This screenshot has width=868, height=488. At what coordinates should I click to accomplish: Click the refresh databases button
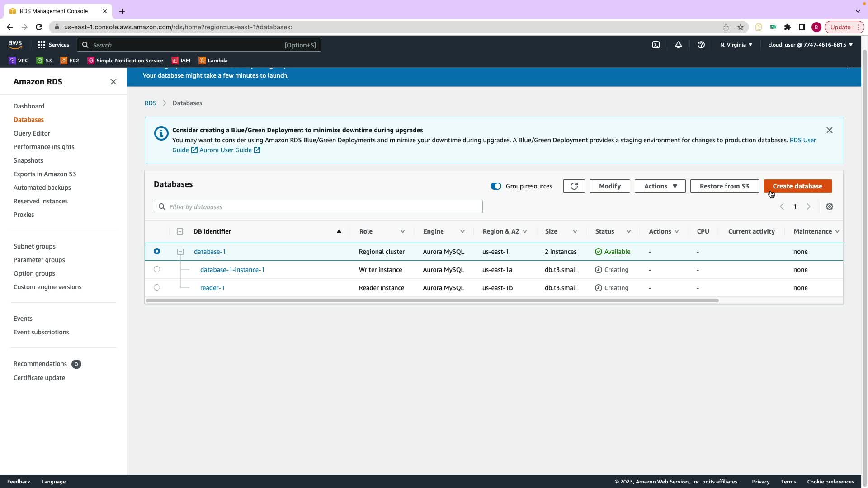coord(574,186)
